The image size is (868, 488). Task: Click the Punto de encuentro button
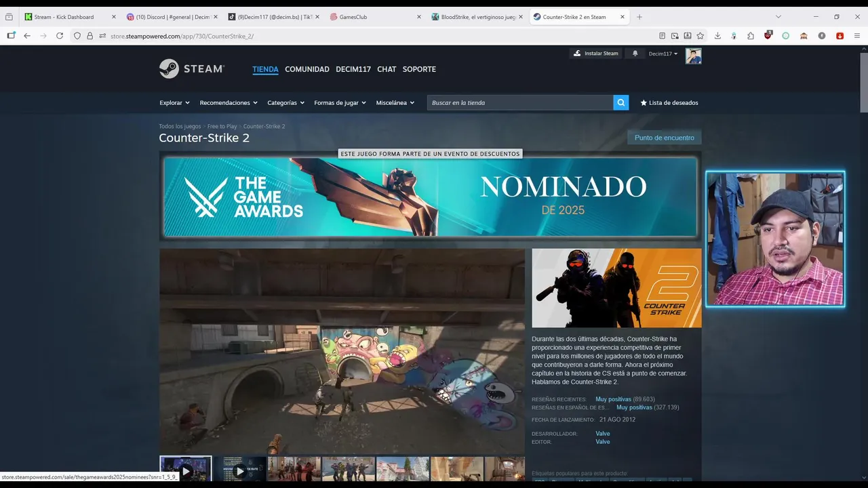(664, 138)
